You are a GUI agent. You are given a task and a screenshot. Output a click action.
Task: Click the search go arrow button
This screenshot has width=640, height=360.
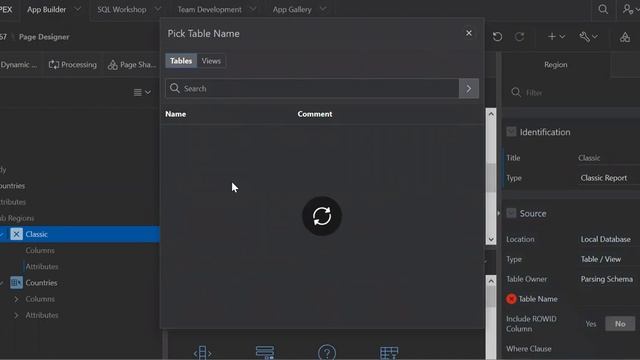[469, 88]
